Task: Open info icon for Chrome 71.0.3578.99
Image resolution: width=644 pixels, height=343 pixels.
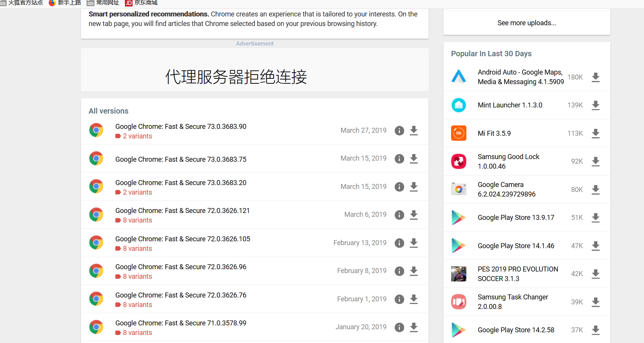Action: (x=399, y=327)
